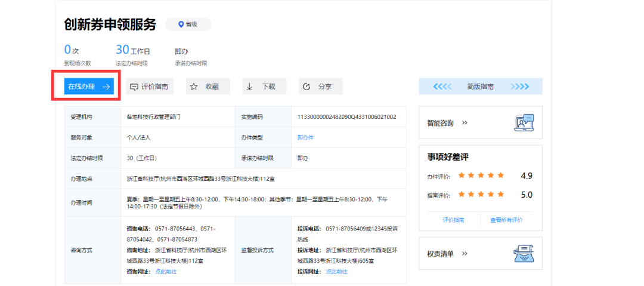Click the download arrow icon

[x=249, y=87]
